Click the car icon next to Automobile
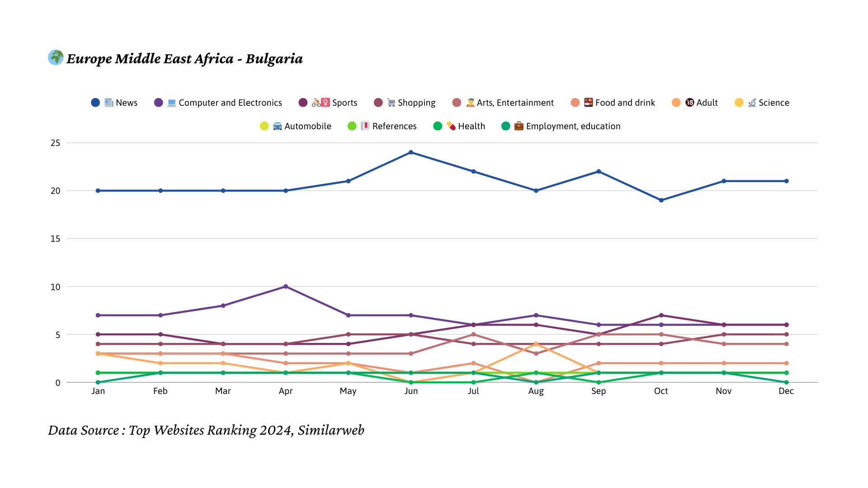868x488 pixels. tap(278, 126)
